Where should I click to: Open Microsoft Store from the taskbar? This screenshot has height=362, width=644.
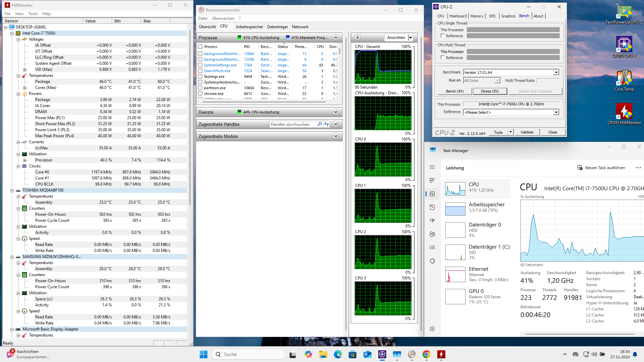click(353, 354)
